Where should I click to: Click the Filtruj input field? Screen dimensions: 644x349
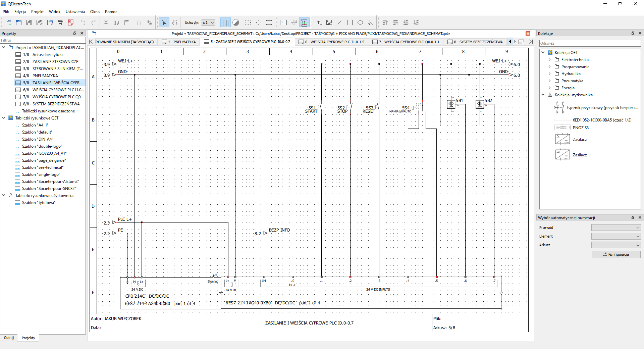point(43,40)
